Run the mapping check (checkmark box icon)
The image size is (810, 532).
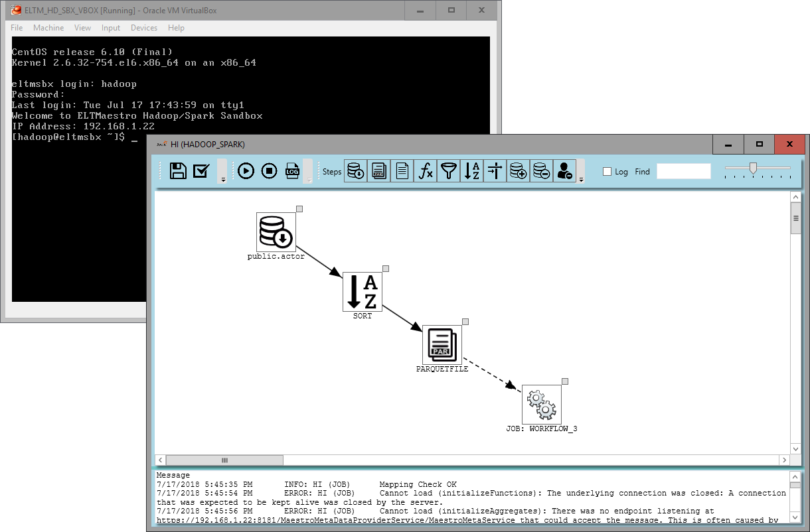pyautogui.click(x=201, y=171)
